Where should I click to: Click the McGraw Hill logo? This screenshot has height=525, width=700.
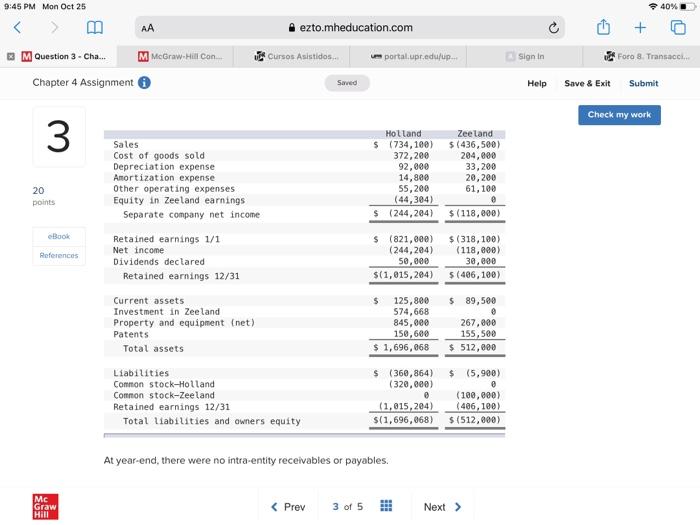click(45, 507)
